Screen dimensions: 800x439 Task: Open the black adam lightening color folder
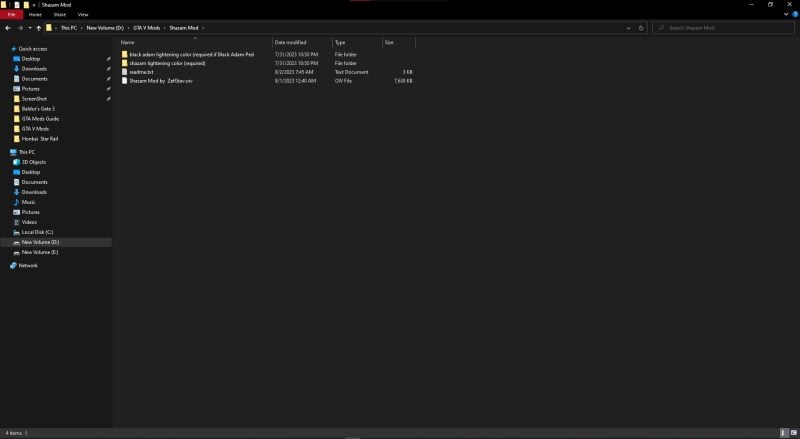[187, 54]
